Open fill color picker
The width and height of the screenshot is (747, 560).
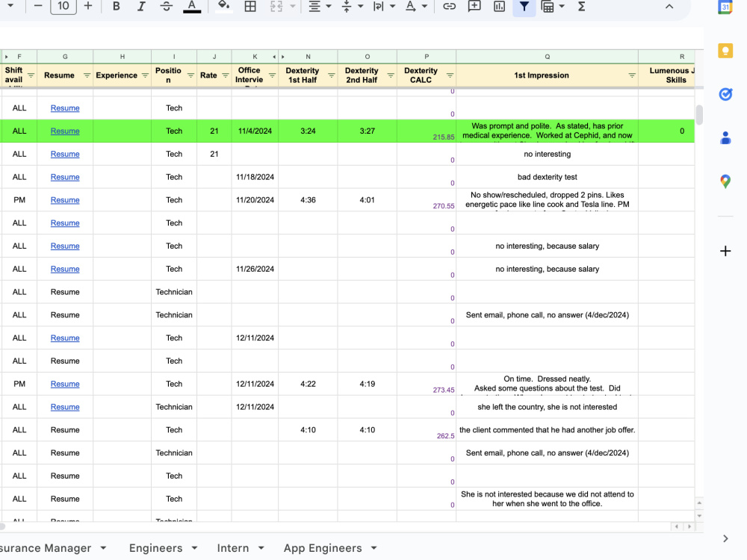pyautogui.click(x=223, y=6)
